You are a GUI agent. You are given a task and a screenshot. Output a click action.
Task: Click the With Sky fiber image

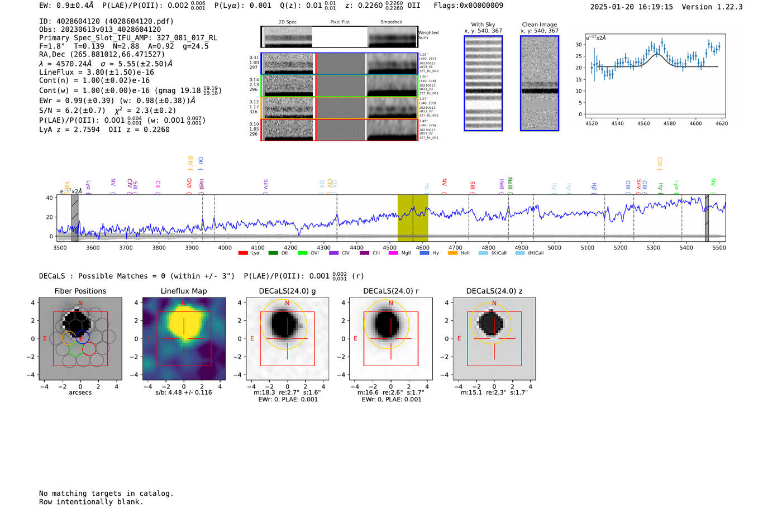point(483,83)
